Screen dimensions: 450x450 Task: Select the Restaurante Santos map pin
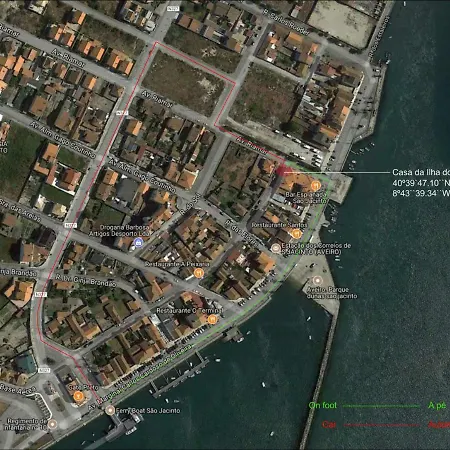pyautogui.click(x=296, y=234)
